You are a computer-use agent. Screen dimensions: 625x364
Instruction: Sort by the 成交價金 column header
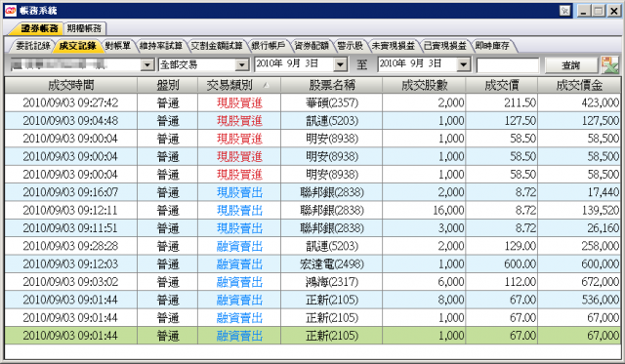(x=579, y=85)
